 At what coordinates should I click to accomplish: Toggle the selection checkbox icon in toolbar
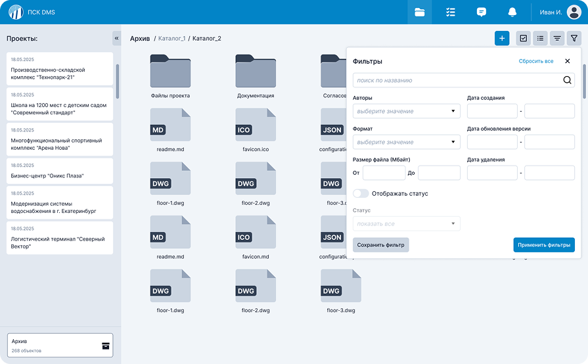point(523,39)
